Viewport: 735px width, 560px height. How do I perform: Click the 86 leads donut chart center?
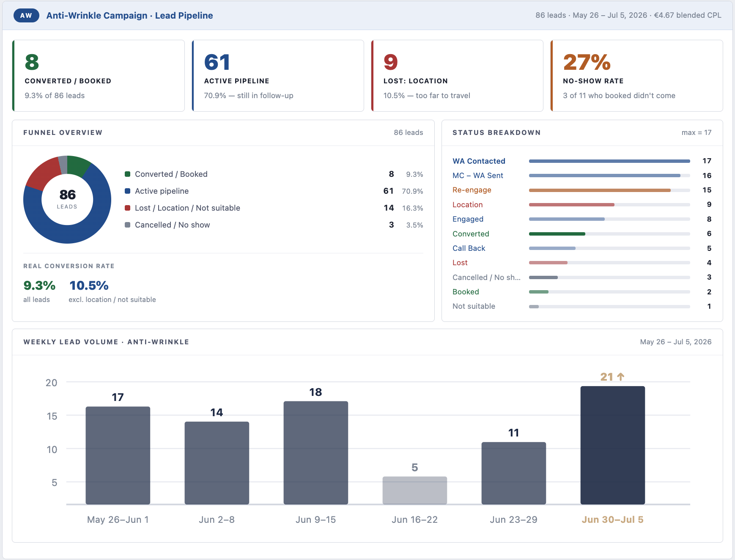[x=67, y=199]
